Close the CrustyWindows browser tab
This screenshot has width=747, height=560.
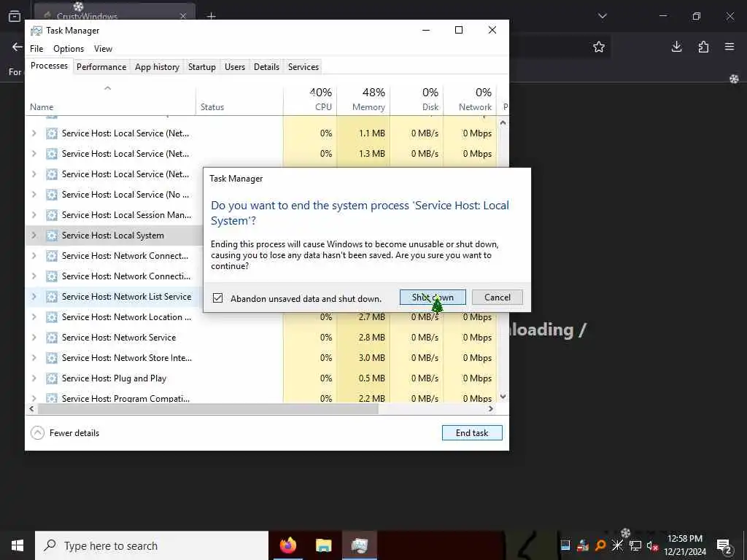pyautogui.click(x=183, y=16)
